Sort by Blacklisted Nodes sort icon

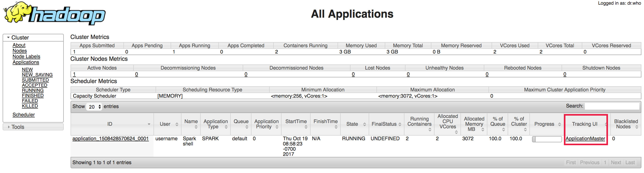637,127
